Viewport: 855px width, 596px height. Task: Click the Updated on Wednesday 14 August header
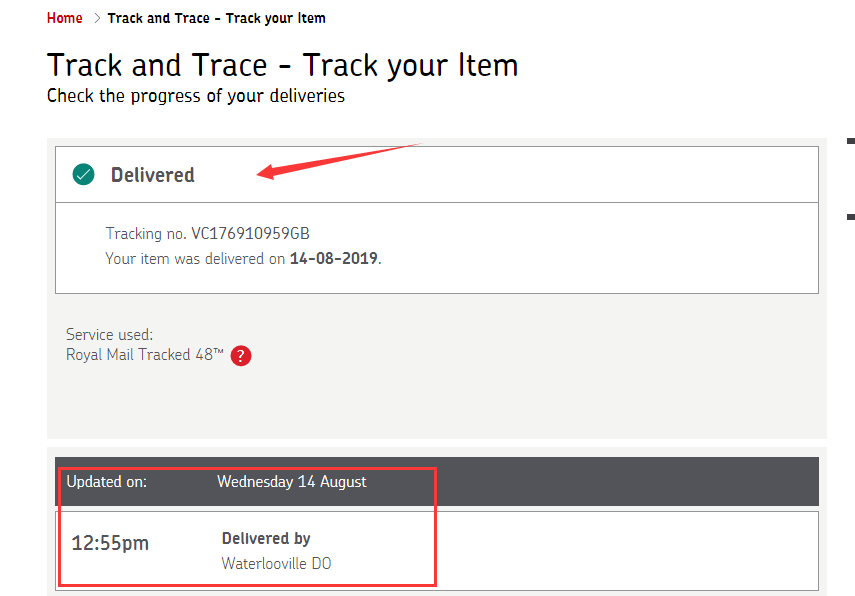pos(437,481)
